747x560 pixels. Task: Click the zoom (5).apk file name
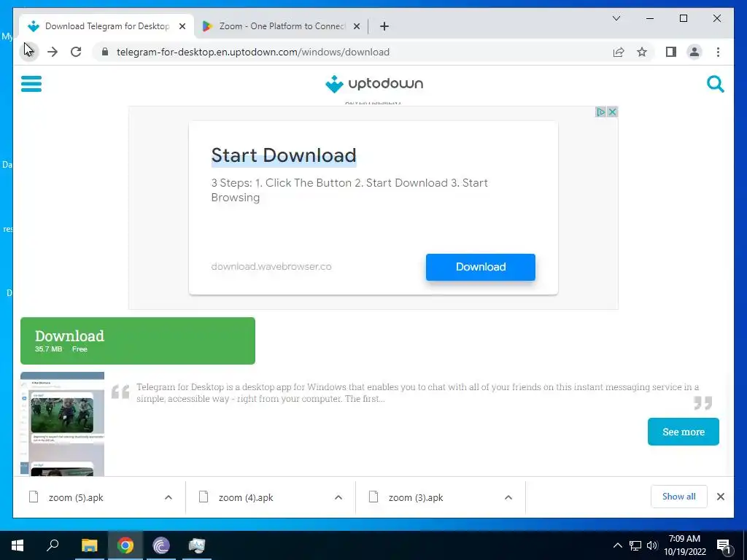[76, 497]
